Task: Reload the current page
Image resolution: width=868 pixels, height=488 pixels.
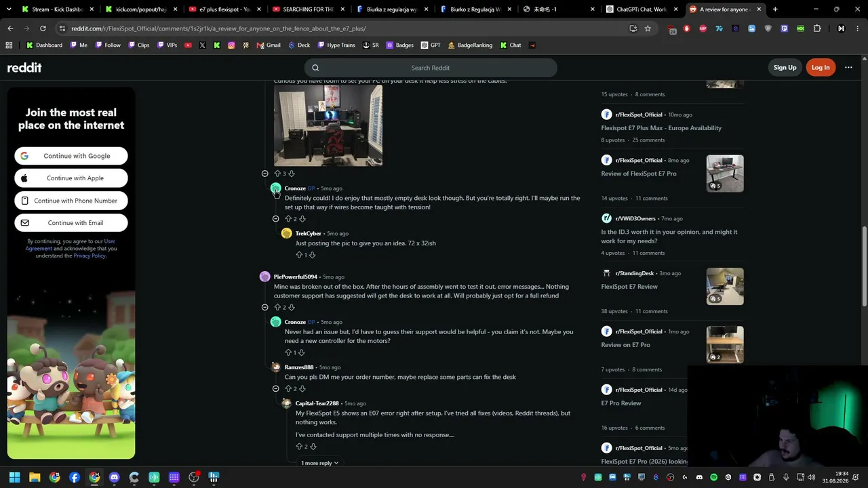Action: pyautogui.click(x=43, y=28)
